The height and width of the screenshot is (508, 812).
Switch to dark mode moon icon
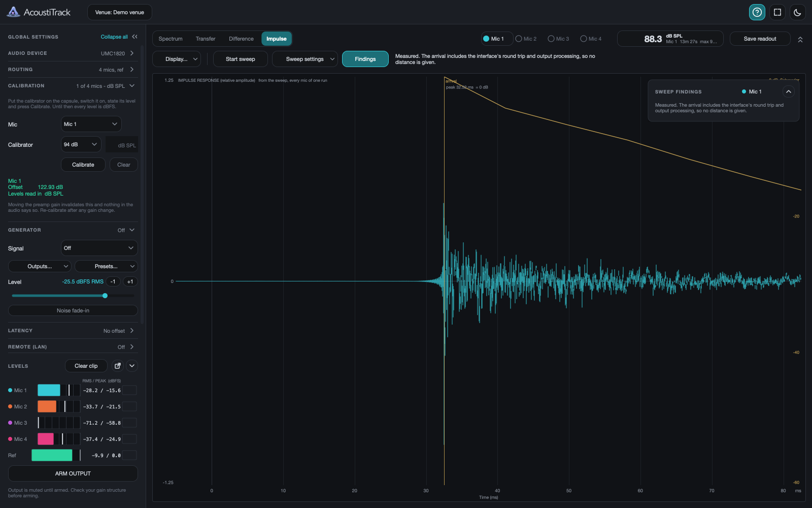[x=797, y=12]
